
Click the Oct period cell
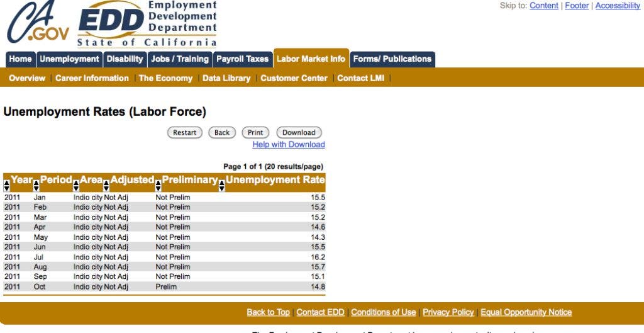click(x=40, y=286)
